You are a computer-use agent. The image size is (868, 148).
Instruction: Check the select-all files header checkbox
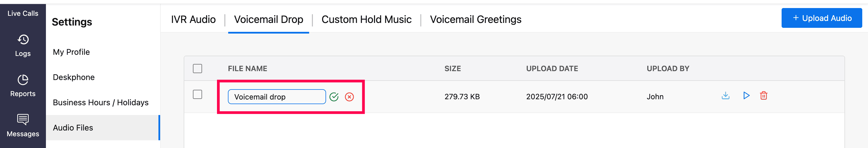(197, 69)
